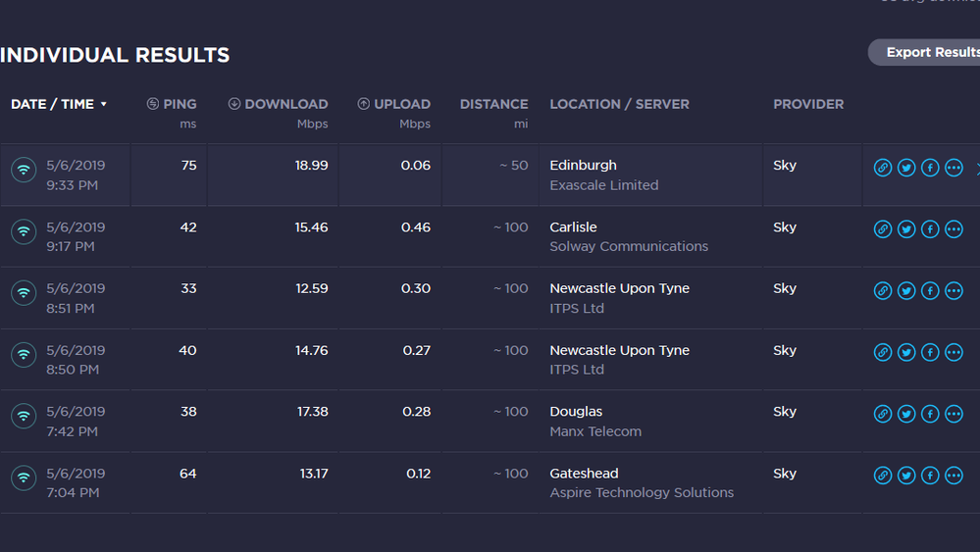Share the Edinburgh result on Twitter
Screen dimensions: 980x552
[906, 168]
